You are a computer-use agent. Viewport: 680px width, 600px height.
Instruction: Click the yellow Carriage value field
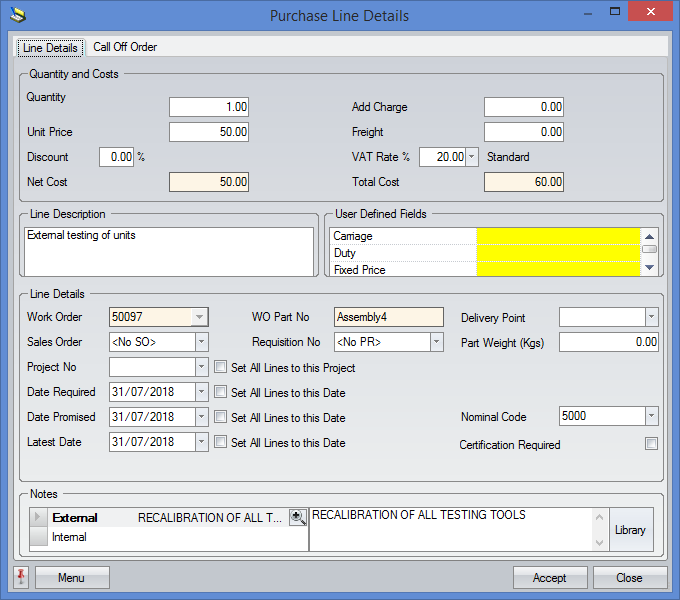[558, 236]
